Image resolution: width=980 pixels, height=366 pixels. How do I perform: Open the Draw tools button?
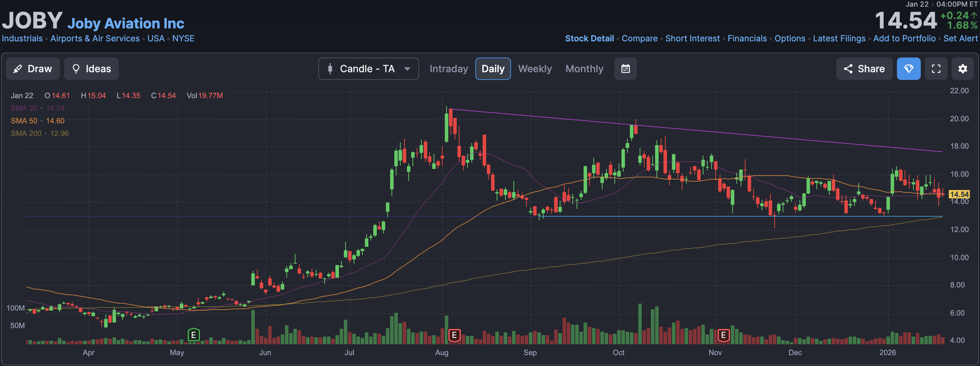click(x=33, y=69)
